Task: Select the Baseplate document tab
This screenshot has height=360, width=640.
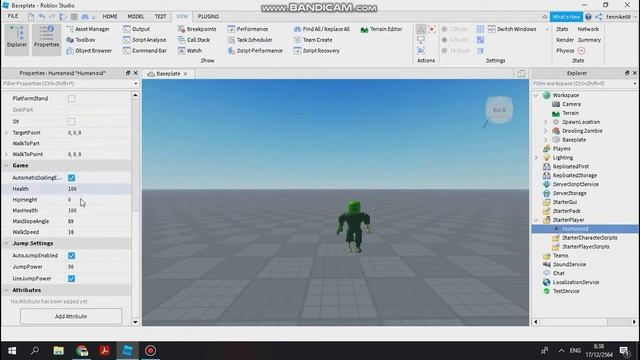Action: 168,74
